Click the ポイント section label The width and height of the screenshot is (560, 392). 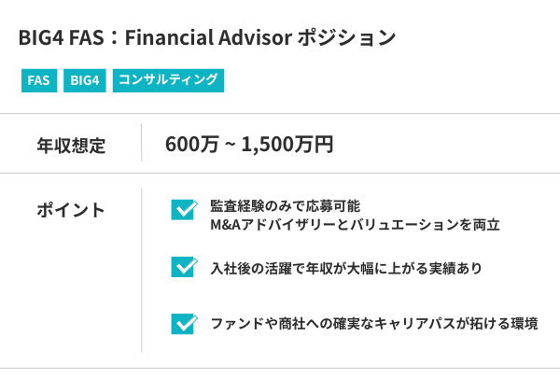[x=71, y=209]
